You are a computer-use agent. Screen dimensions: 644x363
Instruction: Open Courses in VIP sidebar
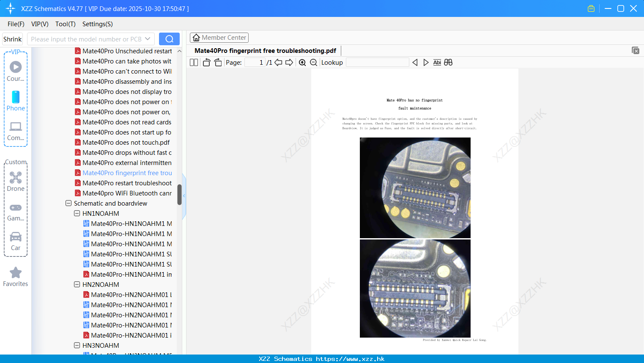pyautogui.click(x=16, y=71)
